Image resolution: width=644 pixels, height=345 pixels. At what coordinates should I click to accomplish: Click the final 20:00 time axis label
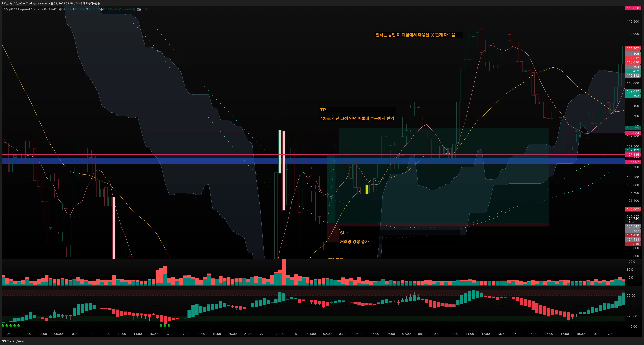[x=612, y=334]
